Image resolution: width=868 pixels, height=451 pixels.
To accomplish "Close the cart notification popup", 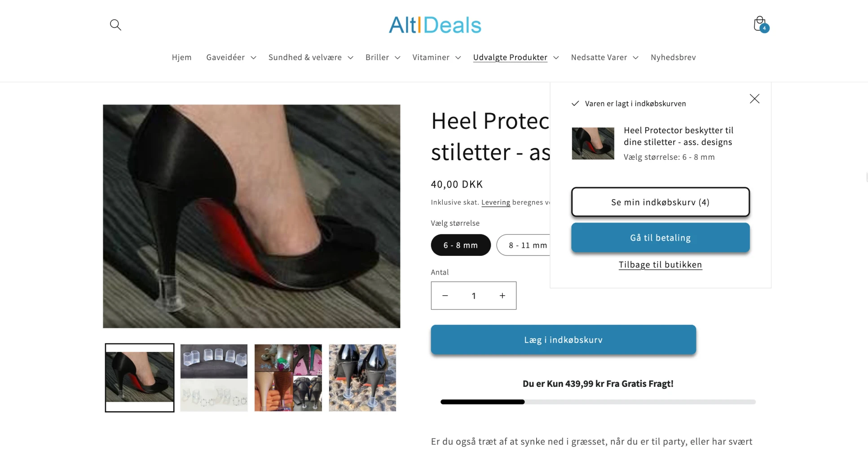I will (754, 99).
